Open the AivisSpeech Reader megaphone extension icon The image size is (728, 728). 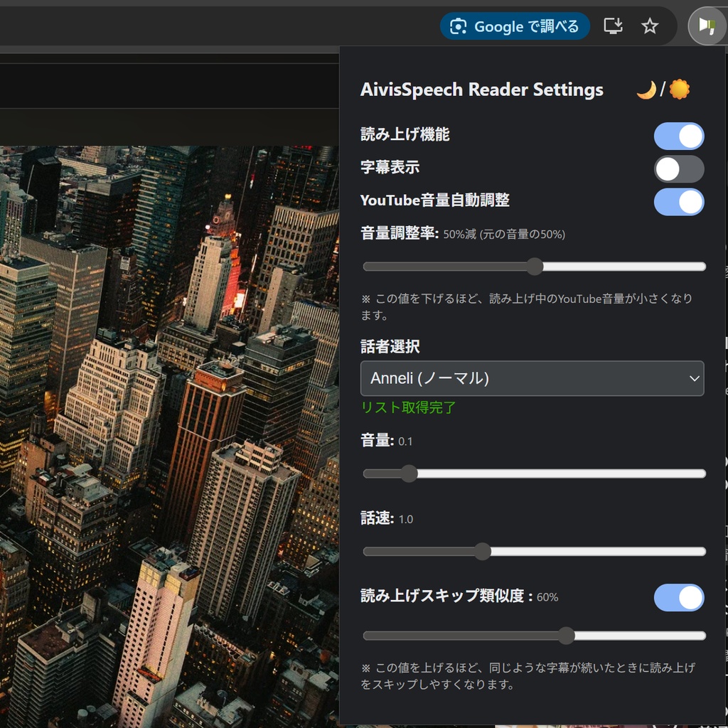[707, 26]
